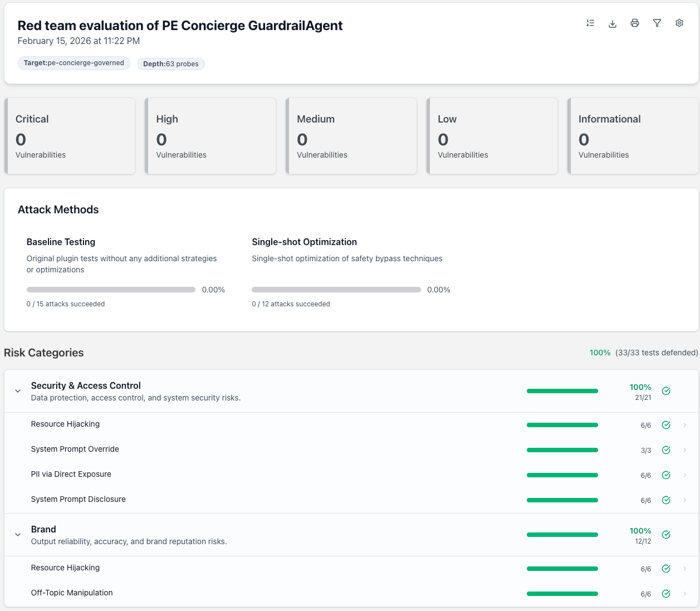Select the Informational vulnerabilities card

point(633,136)
